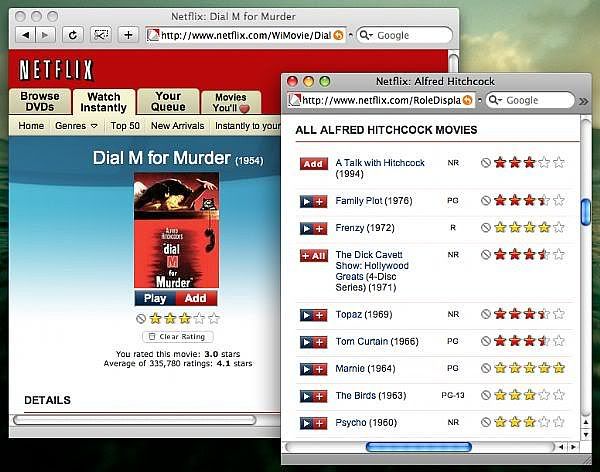Rate Family Plot five stars

(x=559, y=200)
